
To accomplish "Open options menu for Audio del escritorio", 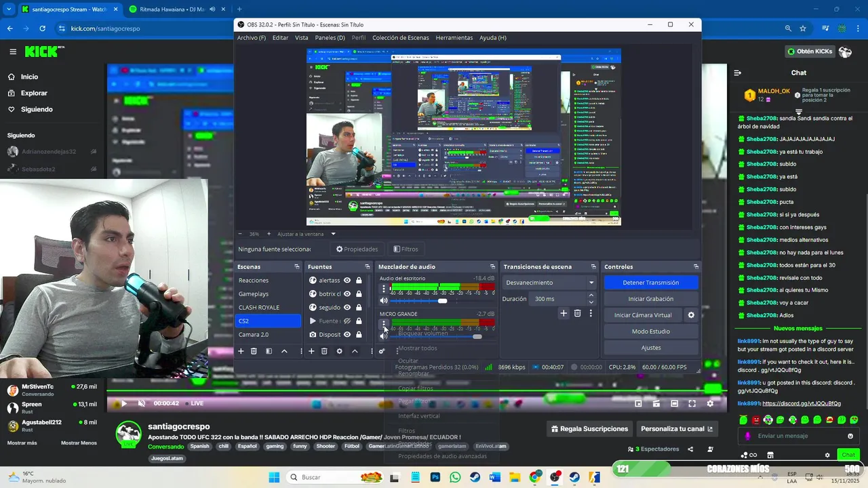I will coord(384,289).
